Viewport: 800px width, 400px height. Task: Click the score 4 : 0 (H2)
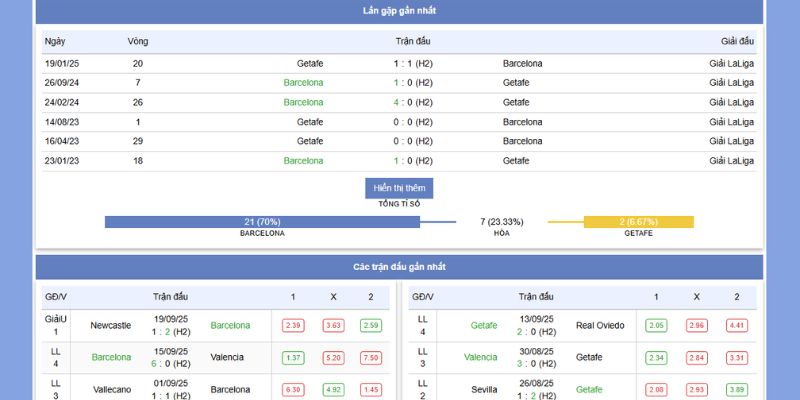tap(413, 103)
